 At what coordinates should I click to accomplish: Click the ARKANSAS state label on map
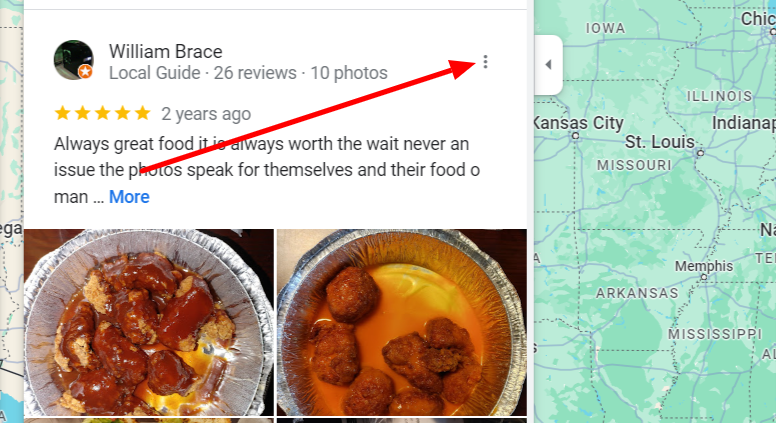pyautogui.click(x=637, y=293)
